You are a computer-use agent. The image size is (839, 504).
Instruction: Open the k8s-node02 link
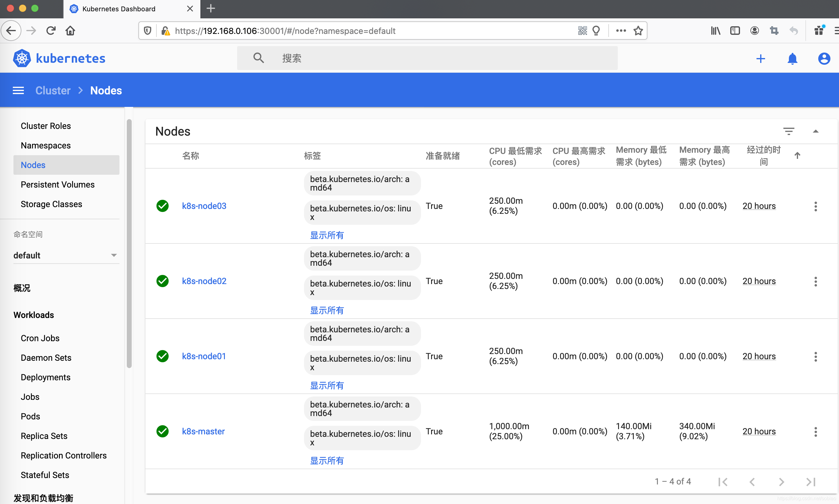coord(204,281)
